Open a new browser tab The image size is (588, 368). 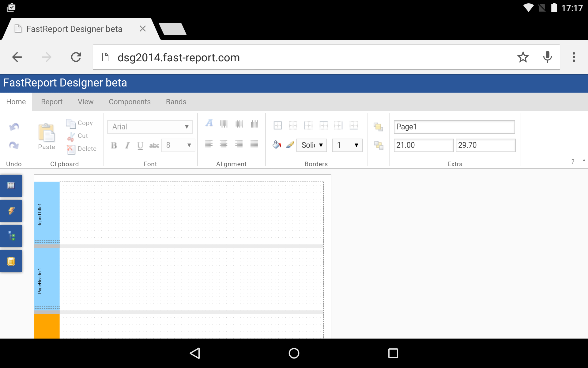(173, 29)
